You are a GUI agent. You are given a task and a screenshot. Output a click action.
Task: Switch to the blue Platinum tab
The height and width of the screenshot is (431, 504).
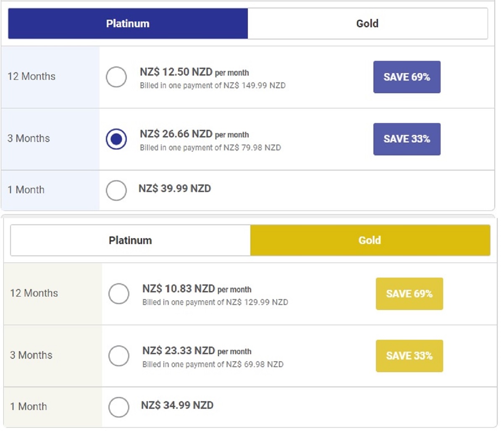click(128, 24)
